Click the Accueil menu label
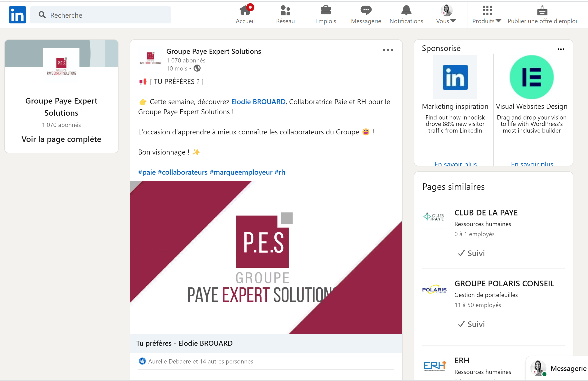The image size is (588, 381). [245, 21]
